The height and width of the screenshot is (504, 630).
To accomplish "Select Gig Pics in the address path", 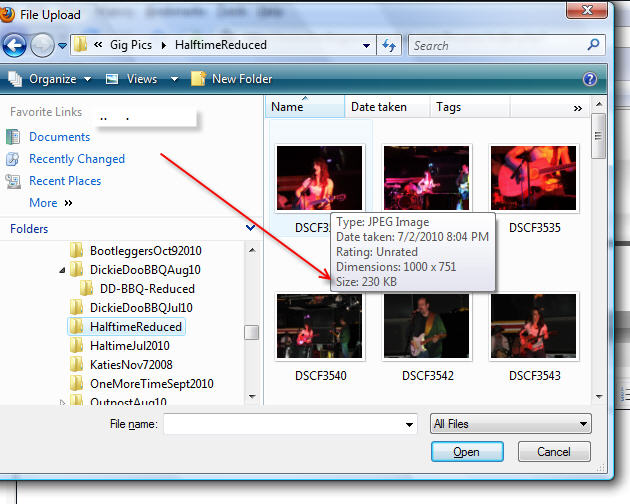I will coord(131,45).
